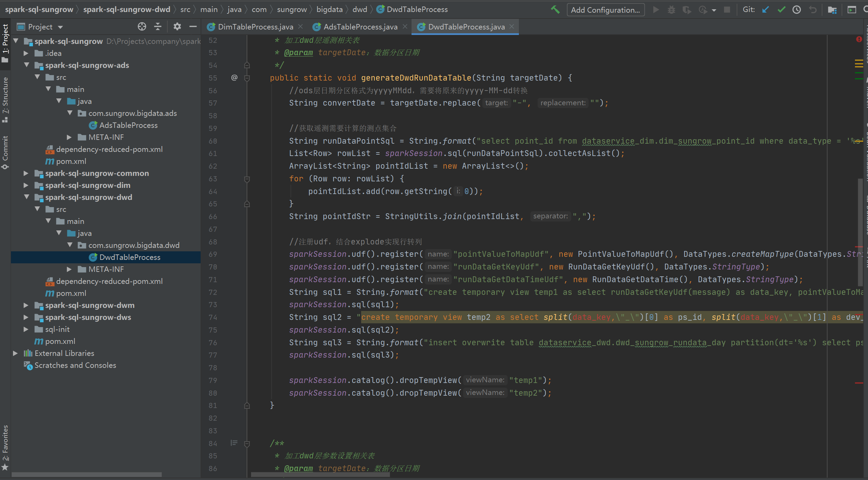Click breadcrumb bigdata
This screenshot has width=868, height=480.
coord(329,9)
